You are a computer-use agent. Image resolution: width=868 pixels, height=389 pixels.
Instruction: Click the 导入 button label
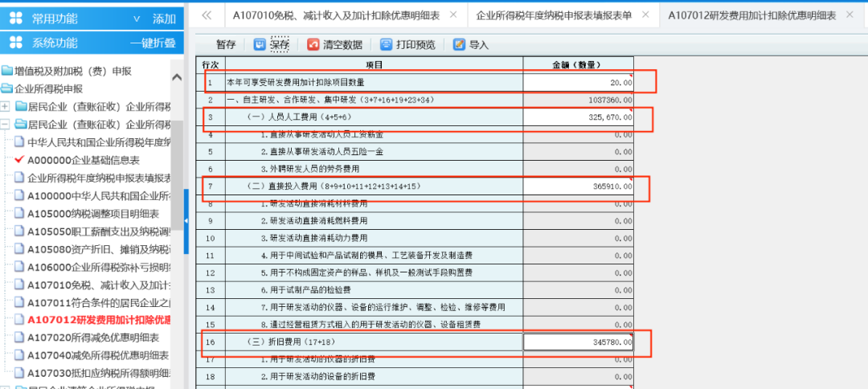[479, 45]
